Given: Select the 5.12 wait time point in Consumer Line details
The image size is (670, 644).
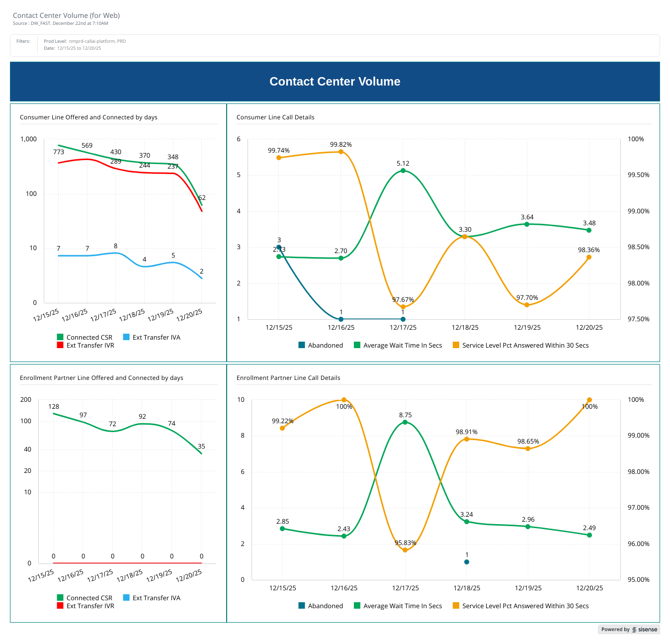Looking at the screenshot, I should pos(403,171).
